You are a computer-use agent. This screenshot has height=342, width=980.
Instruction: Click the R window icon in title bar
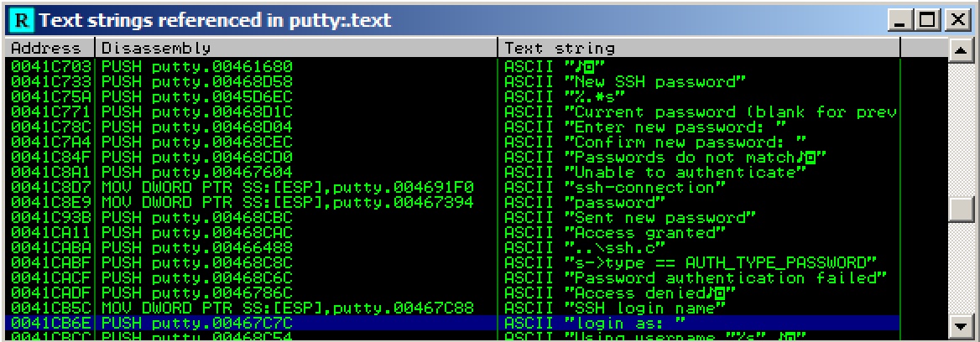21,21
